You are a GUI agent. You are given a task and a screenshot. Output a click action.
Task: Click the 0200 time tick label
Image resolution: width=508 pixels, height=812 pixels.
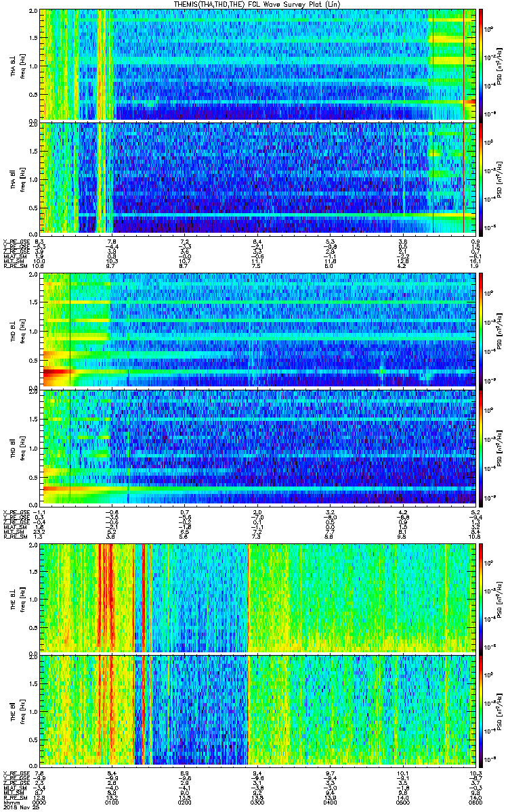click(x=186, y=803)
